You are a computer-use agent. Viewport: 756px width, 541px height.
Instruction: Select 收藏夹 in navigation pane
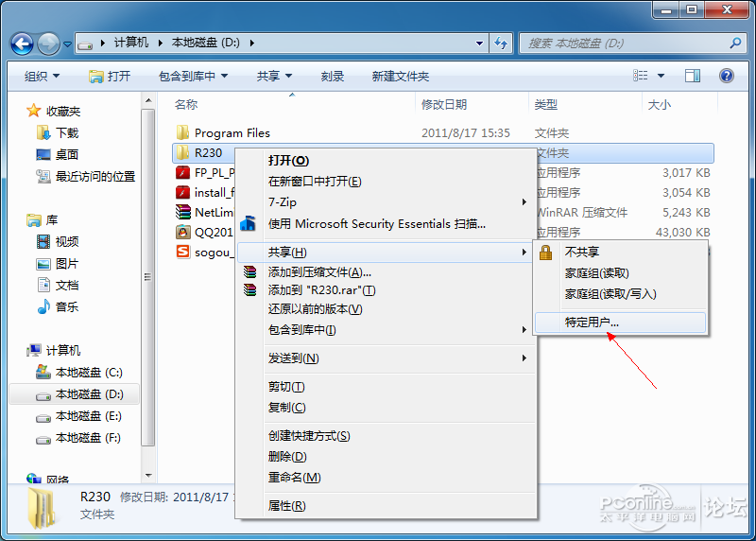click(x=63, y=112)
